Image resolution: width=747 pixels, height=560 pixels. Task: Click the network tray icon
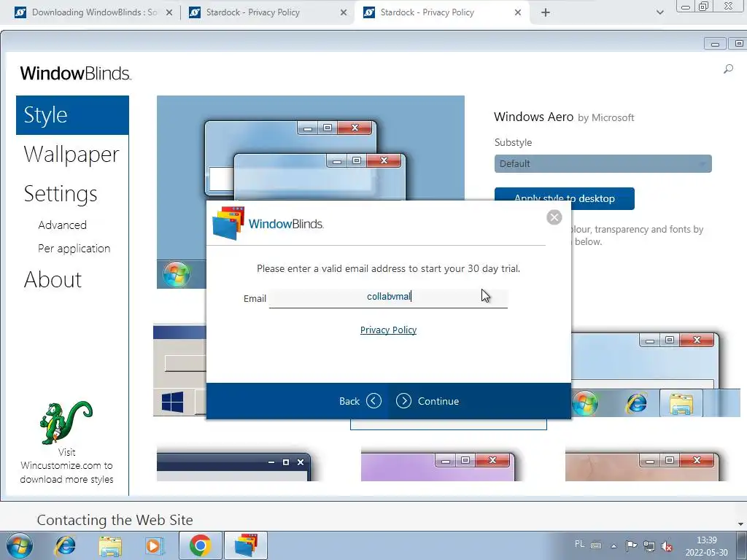[649, 546]
